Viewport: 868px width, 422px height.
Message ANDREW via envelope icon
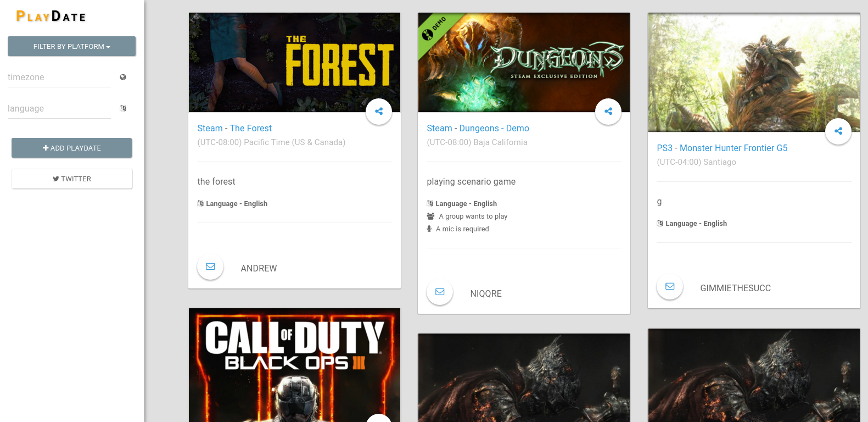click(210, 266)
